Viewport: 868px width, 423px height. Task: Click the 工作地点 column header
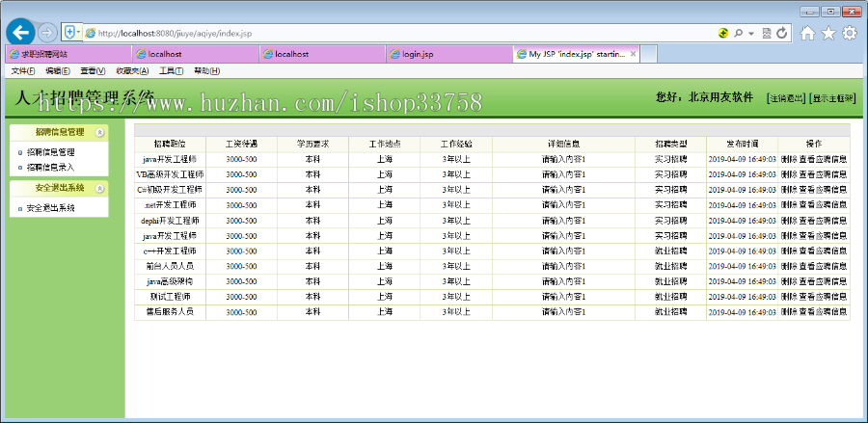point(384,144)
